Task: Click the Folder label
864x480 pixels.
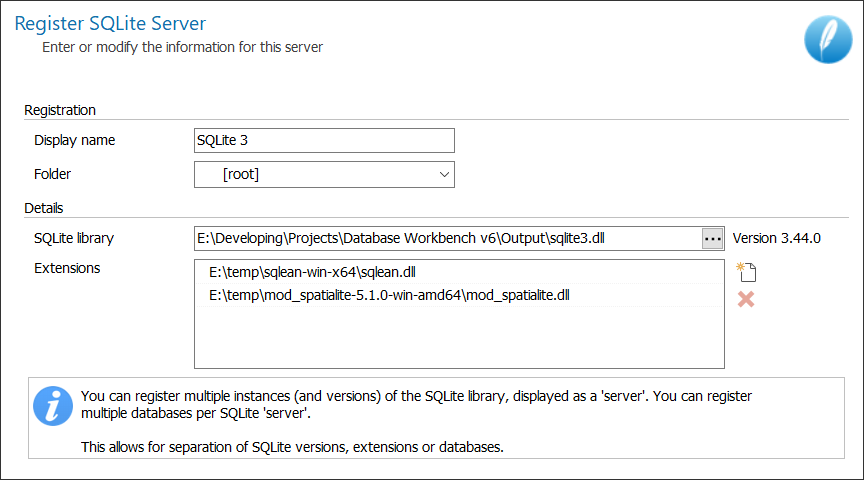Action: coord(52,175)
